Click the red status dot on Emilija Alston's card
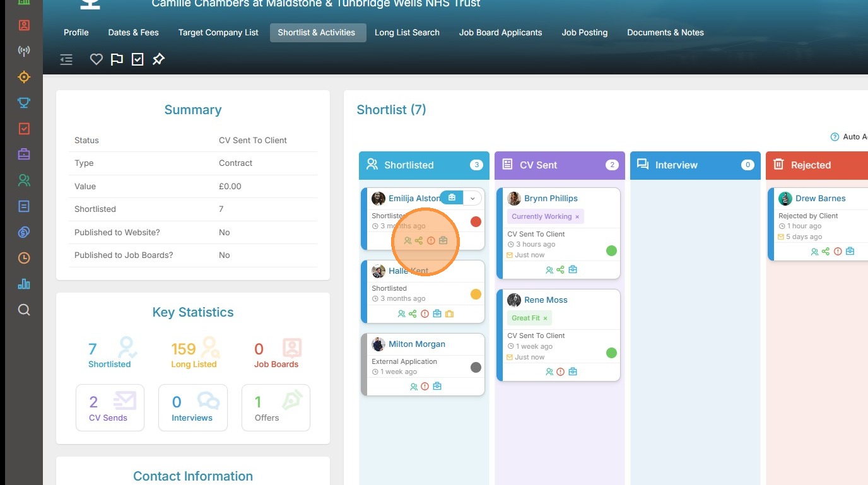Image resolution: width=868 pixels, height=485 pixels. 476,221
